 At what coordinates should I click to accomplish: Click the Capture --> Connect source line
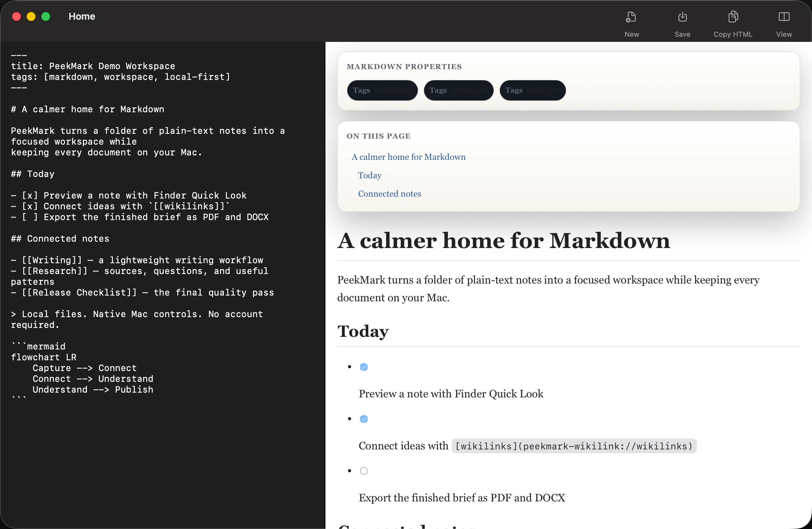pos(85,368)
